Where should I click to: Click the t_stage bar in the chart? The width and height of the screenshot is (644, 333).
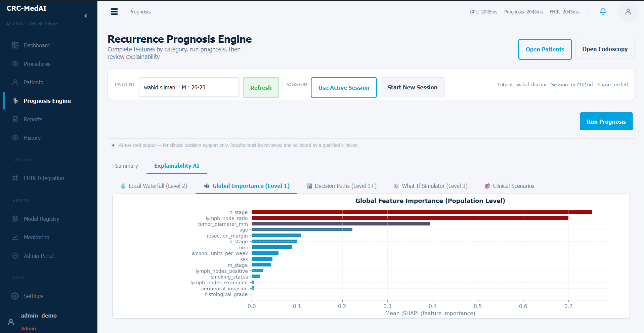[422, 212]
